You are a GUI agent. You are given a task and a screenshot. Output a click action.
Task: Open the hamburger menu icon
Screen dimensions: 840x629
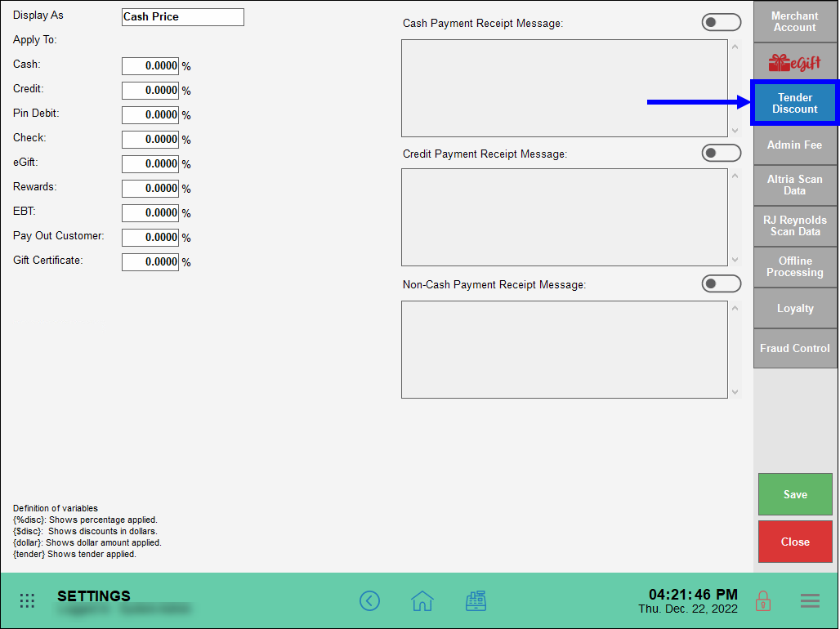pyautogui.click(x=810, y=600)
